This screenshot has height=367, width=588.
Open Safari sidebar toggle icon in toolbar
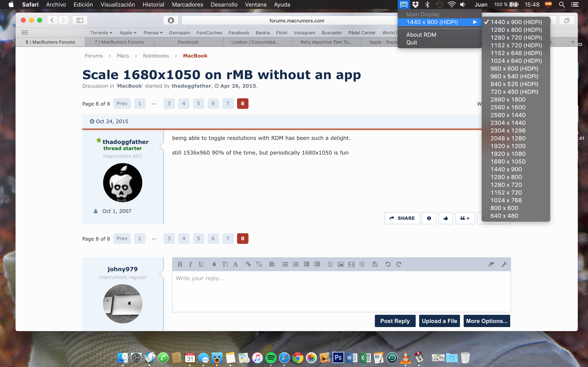pyautogui.click(x=80, y=20)
